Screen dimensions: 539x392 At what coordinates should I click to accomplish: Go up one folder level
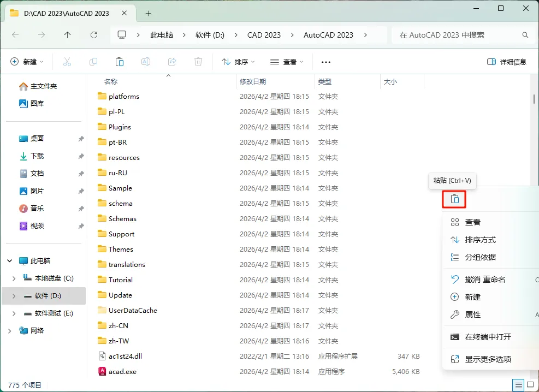[x=67, y=35]
